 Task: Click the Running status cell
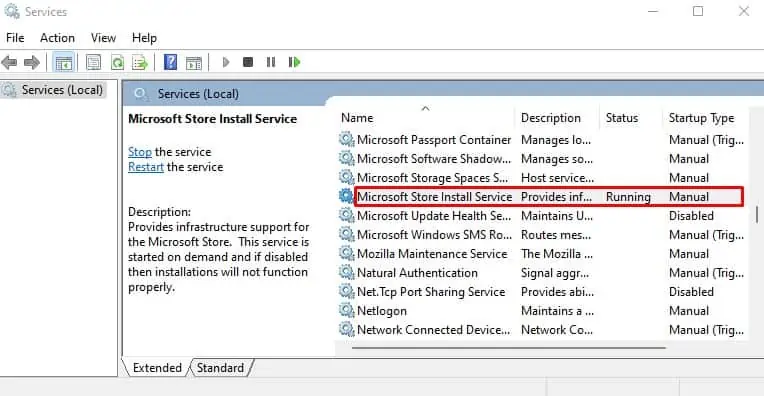point(629,197)
